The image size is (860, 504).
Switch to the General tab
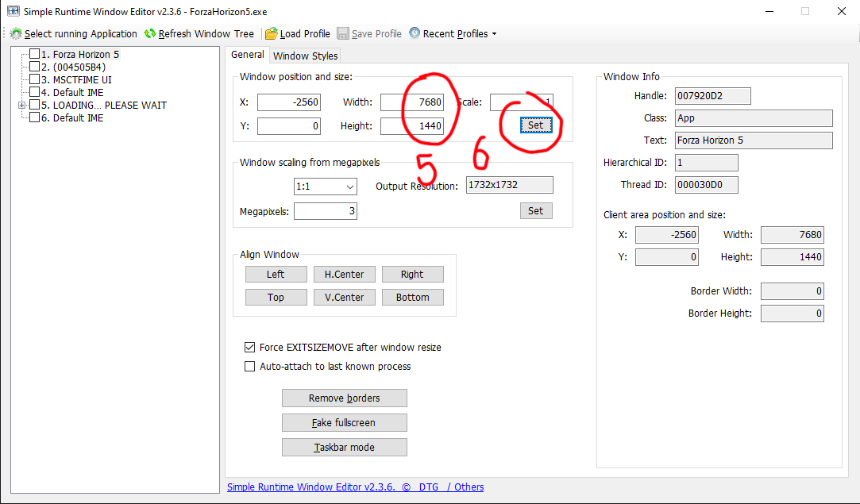(248, 54)
